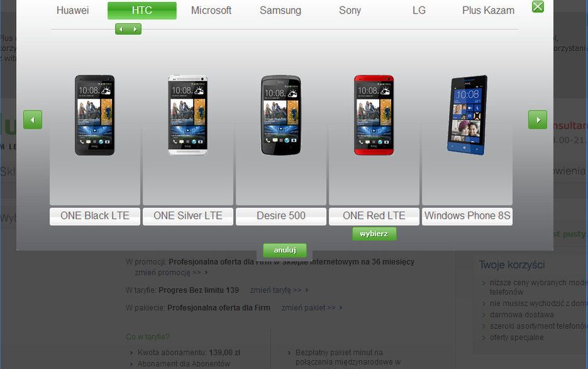This screenshot has height=369, width=588.
Task: Choose the red HTC ONE phone image
Action: [374, 115]
